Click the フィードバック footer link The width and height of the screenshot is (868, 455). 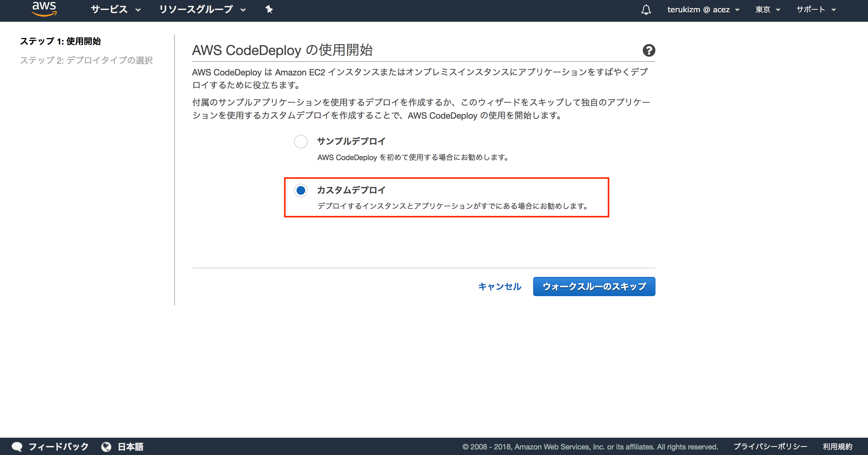pos(59,447)
